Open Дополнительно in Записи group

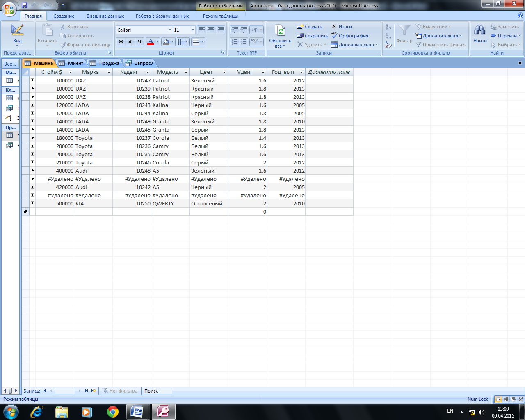(x=355, y=45)
